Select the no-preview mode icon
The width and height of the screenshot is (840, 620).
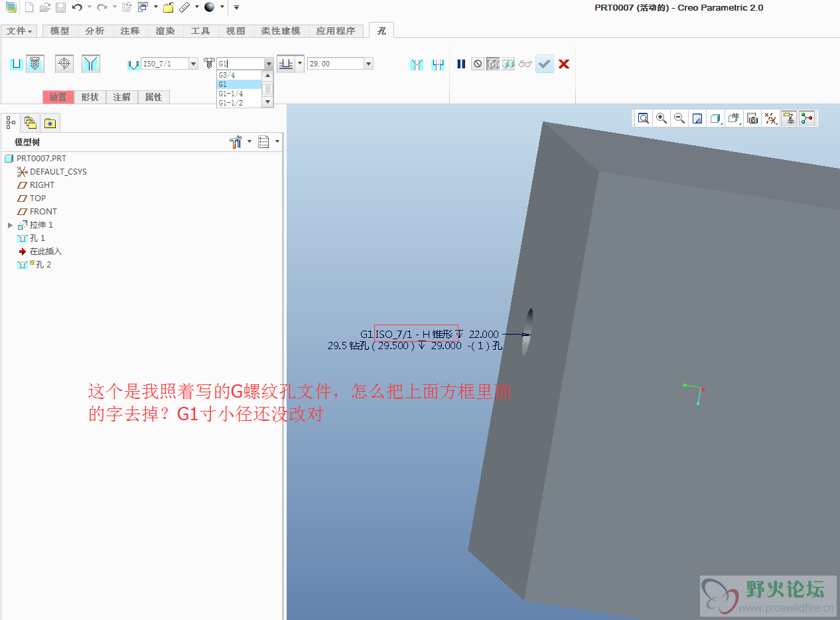click(478, 64)
